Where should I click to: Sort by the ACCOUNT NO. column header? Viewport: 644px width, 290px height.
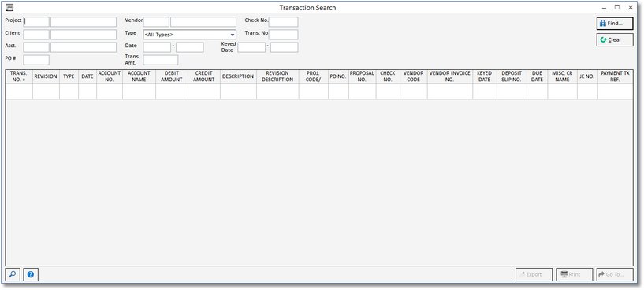(110, 76)
